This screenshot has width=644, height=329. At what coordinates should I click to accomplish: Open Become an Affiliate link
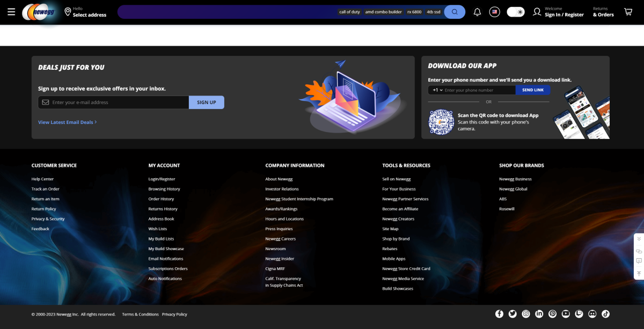(x=400, y=209)
